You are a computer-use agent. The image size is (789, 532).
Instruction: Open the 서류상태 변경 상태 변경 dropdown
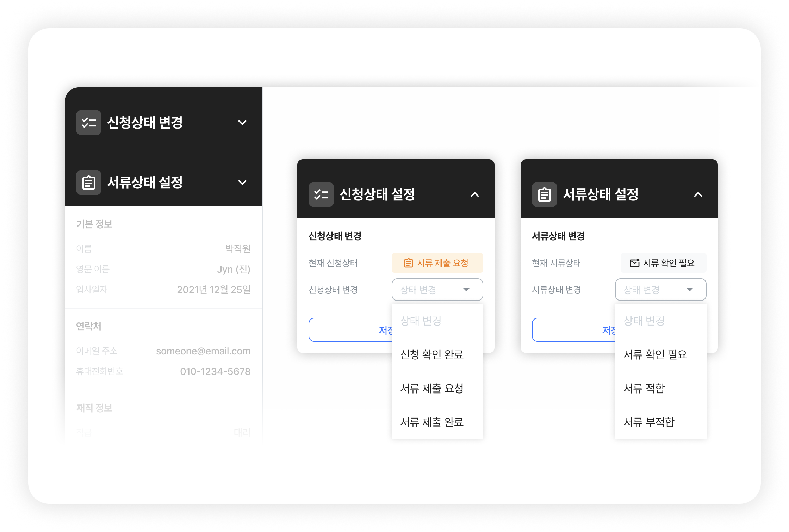[x=660, y=290]
